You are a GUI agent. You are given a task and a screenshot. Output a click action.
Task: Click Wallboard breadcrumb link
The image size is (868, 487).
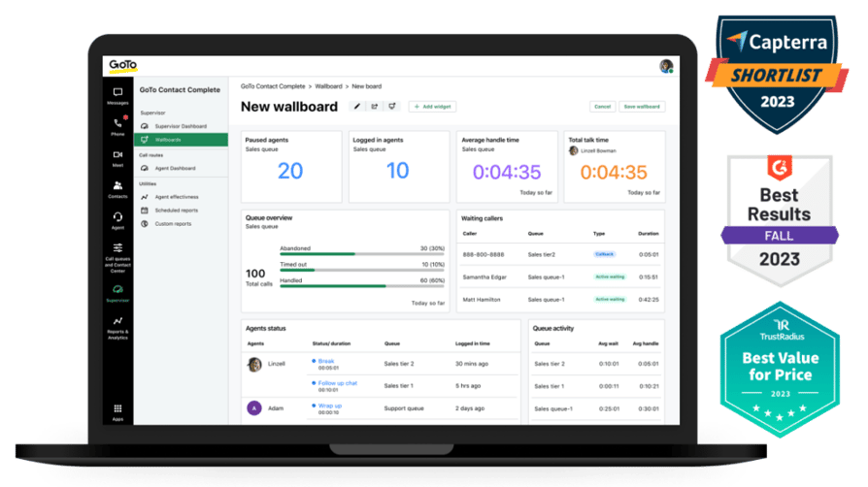(328, 86)
